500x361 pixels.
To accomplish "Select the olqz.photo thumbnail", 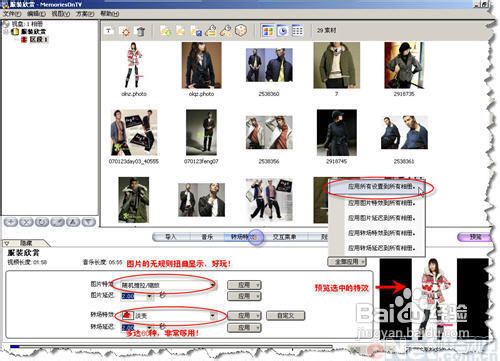I will pos(201,65).
